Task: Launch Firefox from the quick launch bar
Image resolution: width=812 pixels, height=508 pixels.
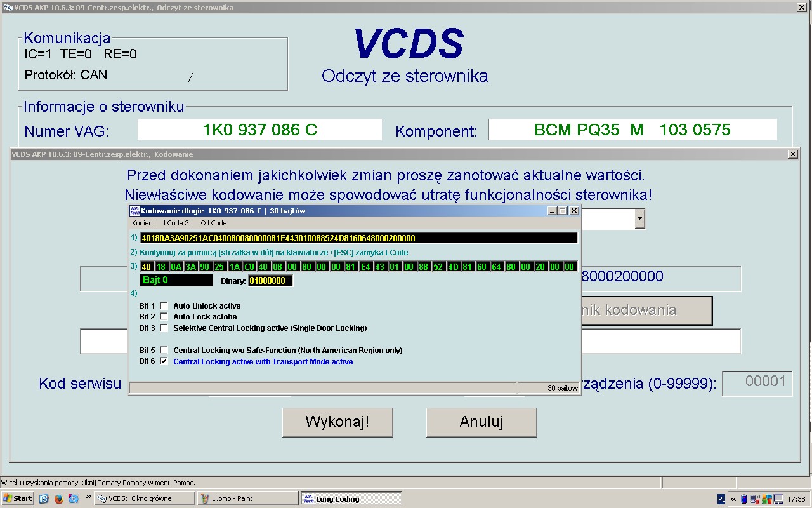Action: tap(58, 498)
